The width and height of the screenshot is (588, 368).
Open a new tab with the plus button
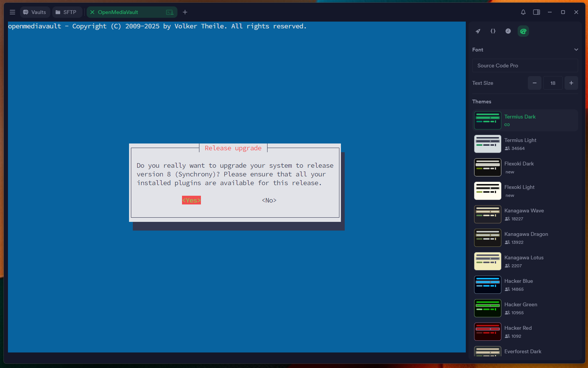185,12
